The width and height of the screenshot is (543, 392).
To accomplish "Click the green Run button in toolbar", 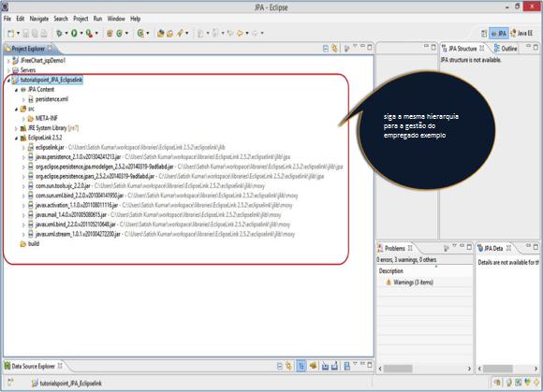I will coord(74,34).
